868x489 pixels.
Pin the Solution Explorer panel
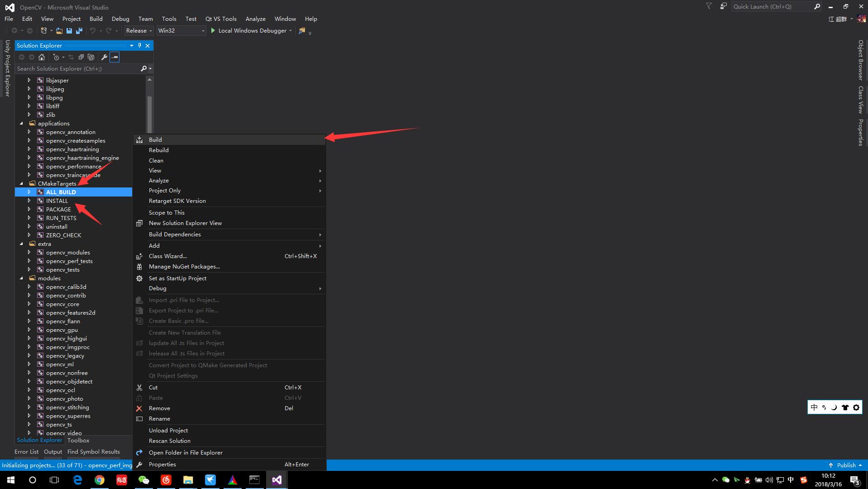click(139, 45)
